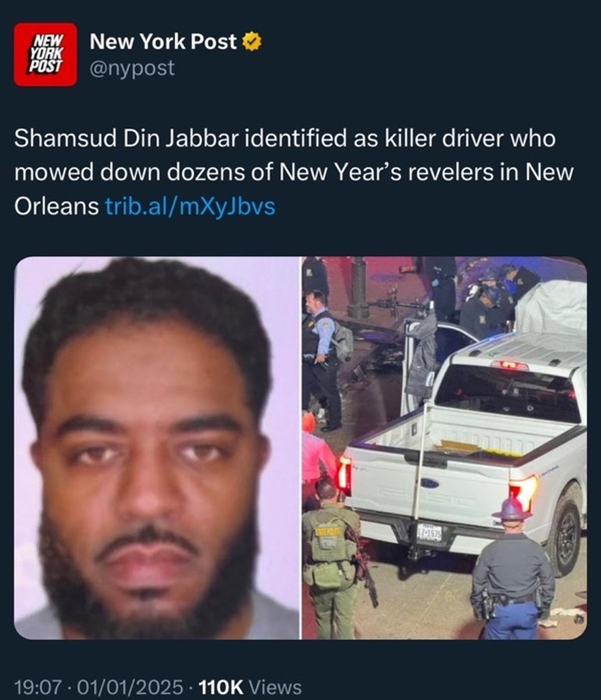Image resolution: width=601 pixels, height=700 pixels.
Task: Open the 110K Views count
Action: tap(249, 687)
